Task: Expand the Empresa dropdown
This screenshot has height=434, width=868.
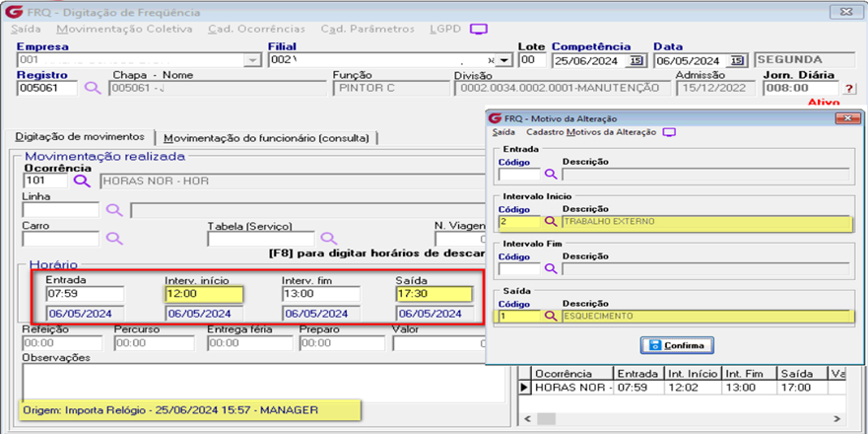Action: 252,60
